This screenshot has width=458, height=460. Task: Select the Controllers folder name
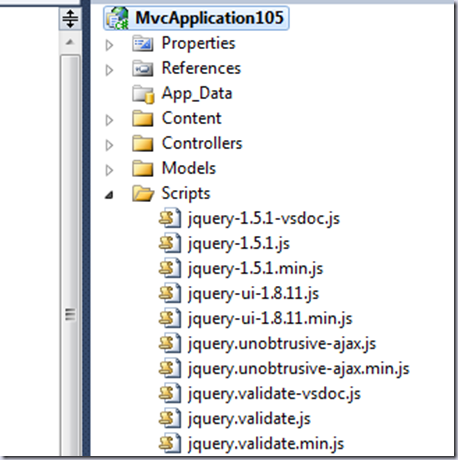click(202, 143)
